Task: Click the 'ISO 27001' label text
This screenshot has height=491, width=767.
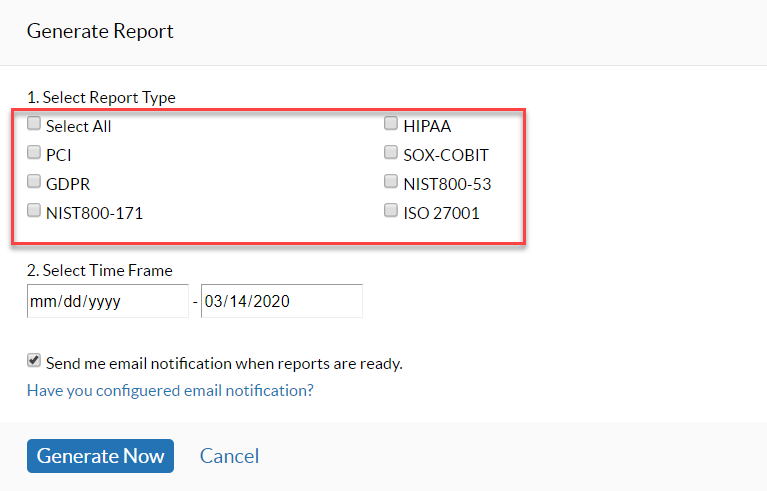Action: [x=442, y=212]
